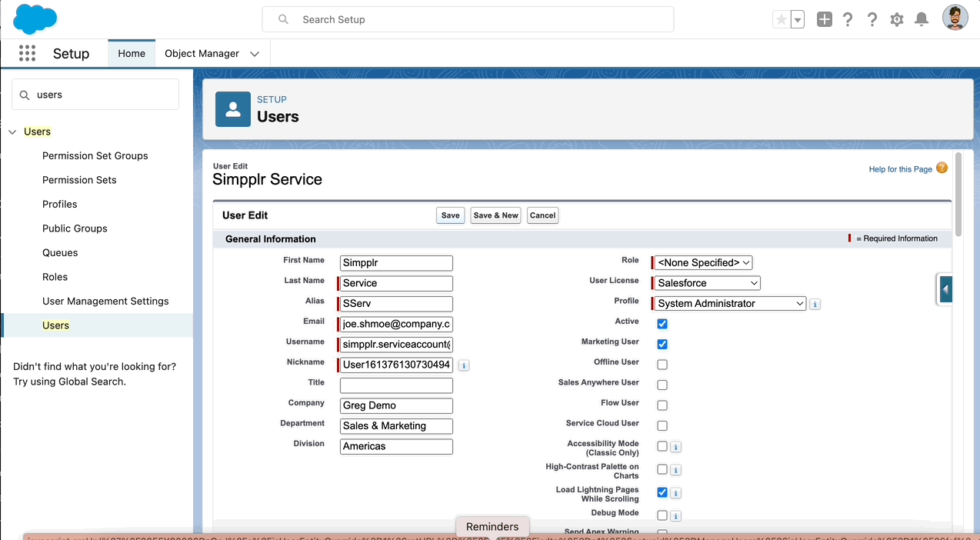Go to Roles in sidebar
Viewport: 980px width, 540px height.
[55, 277]
